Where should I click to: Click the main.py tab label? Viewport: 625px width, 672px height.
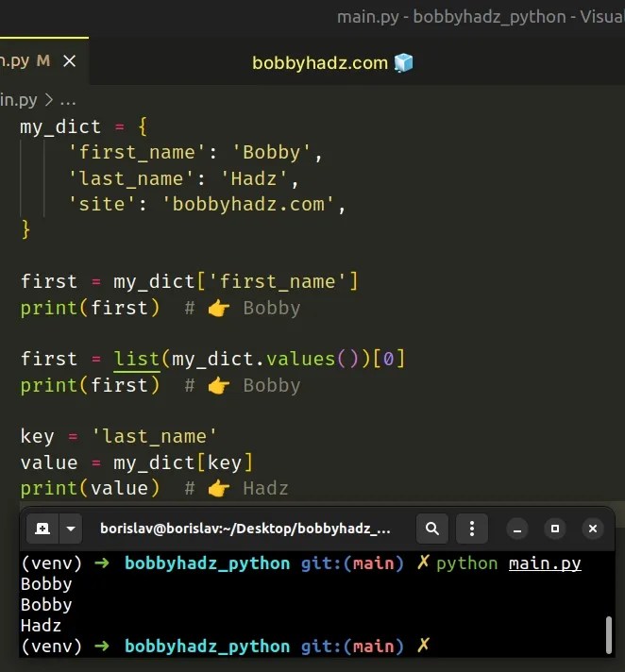14,61
